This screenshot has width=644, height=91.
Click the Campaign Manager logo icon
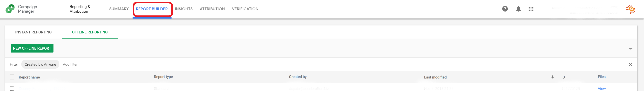pos(10,9)
